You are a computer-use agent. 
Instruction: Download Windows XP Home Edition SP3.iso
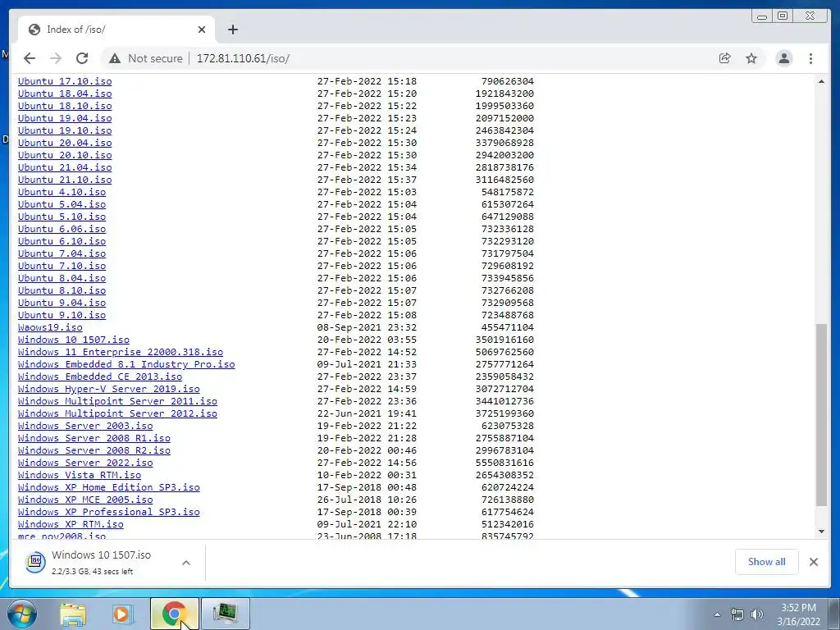(109, 488)
